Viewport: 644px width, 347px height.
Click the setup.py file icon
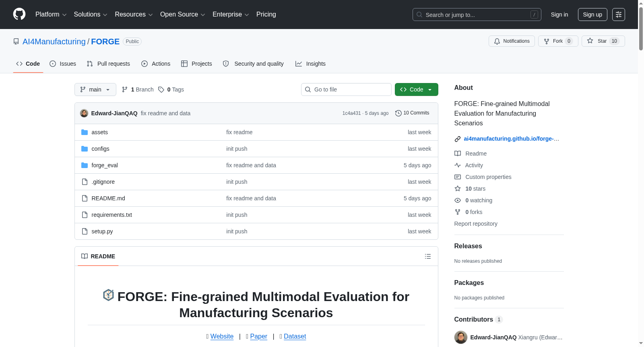tap(85, 231)
